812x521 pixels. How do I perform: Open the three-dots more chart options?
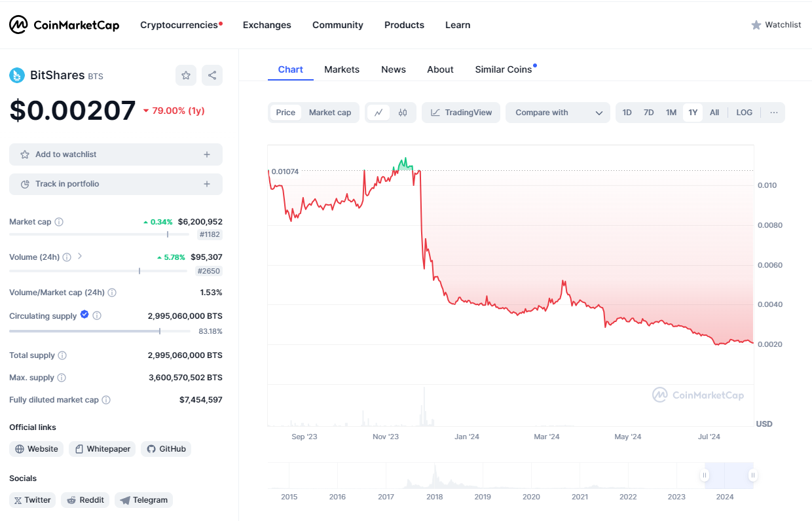click(x=774, y=113)
